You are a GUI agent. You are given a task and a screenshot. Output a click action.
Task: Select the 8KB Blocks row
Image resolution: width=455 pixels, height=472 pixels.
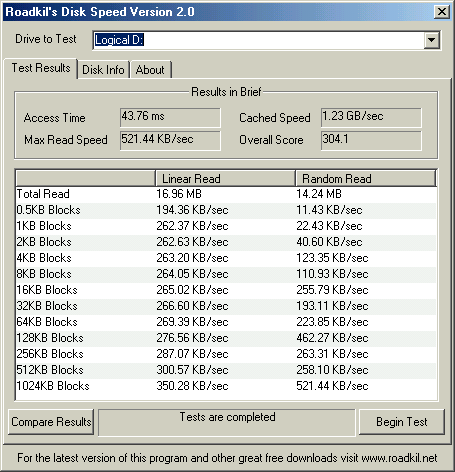[x=226, y=274]
